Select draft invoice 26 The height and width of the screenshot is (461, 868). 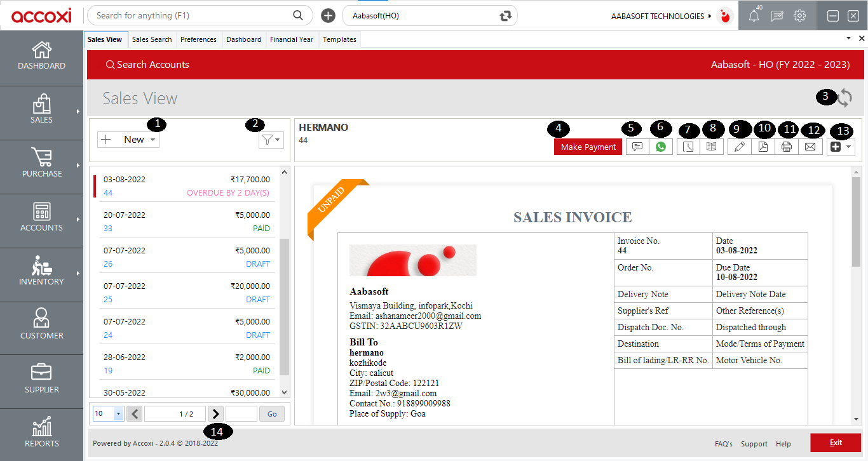(x=187, y=257)
